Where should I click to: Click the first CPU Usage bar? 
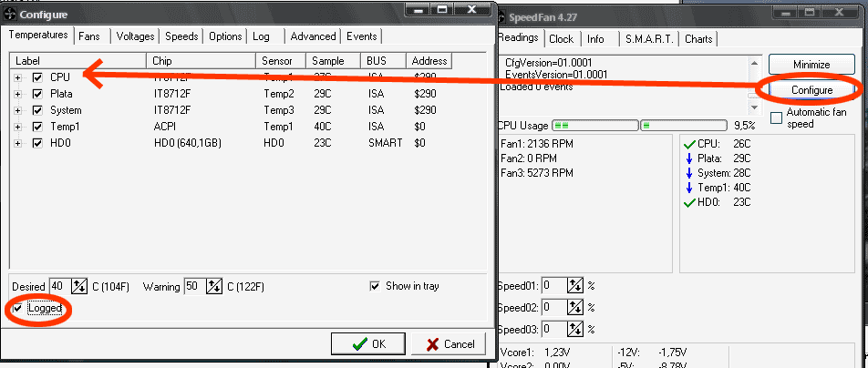pyautogui.click(x=595, y=126)
